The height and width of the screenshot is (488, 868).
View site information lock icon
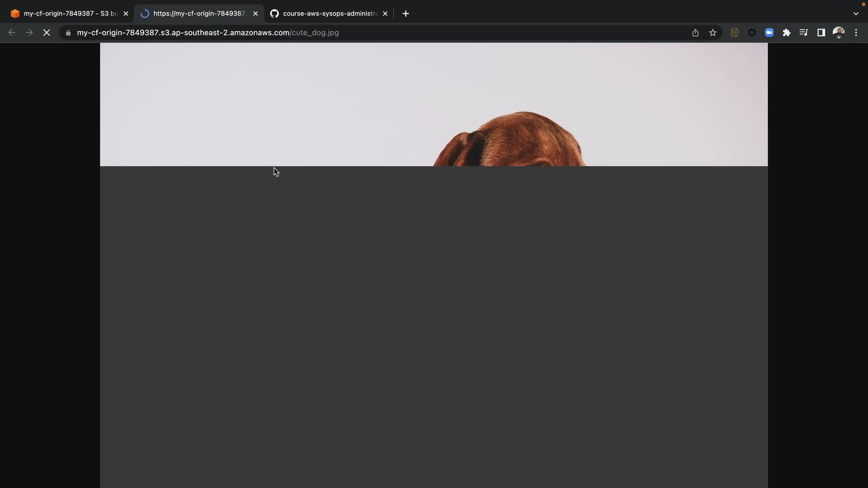68,33
